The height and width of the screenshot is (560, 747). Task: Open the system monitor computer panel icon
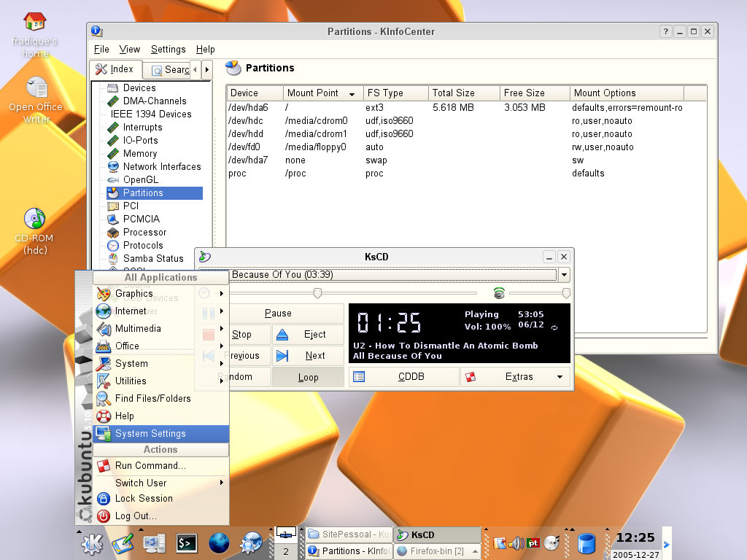coord(155,542)
